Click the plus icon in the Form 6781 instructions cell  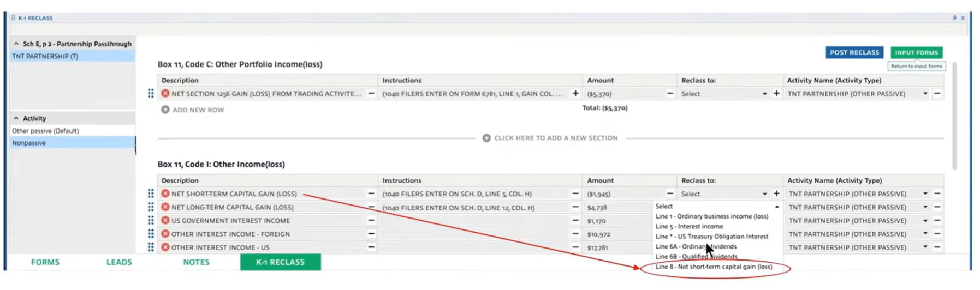pos(575,94)
